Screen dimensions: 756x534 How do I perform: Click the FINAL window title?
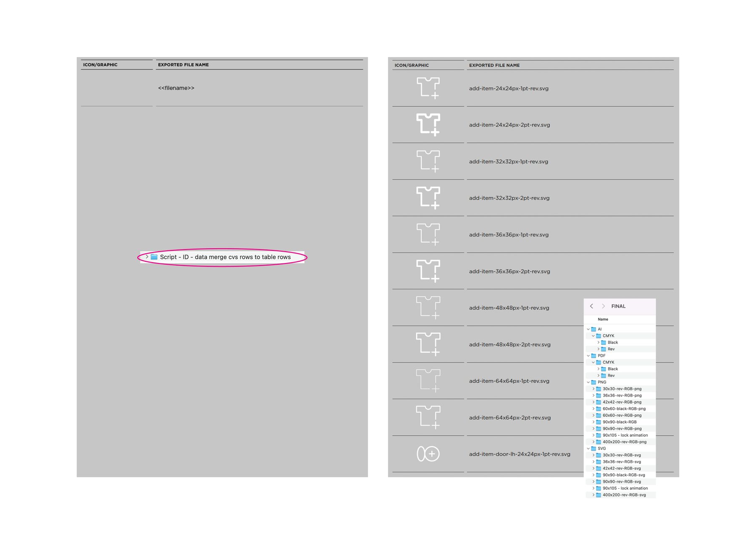coord(618,306)
